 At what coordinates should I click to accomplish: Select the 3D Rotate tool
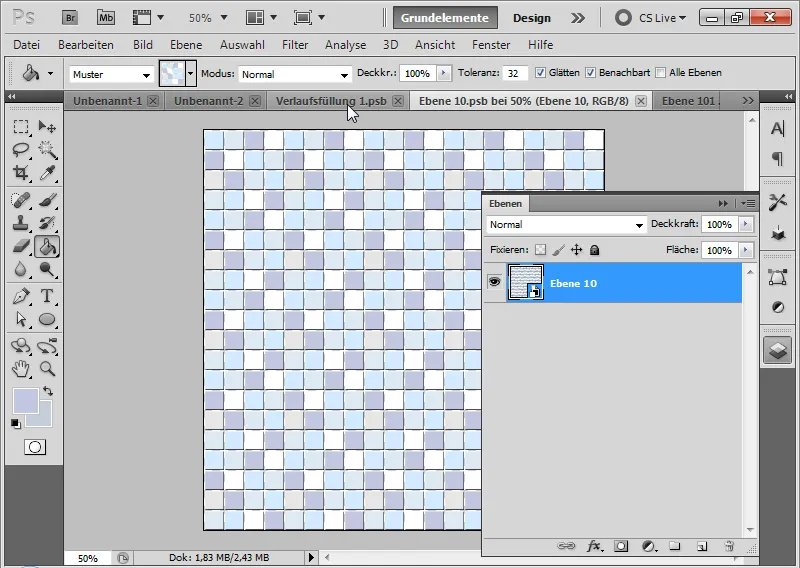point(21,346)
